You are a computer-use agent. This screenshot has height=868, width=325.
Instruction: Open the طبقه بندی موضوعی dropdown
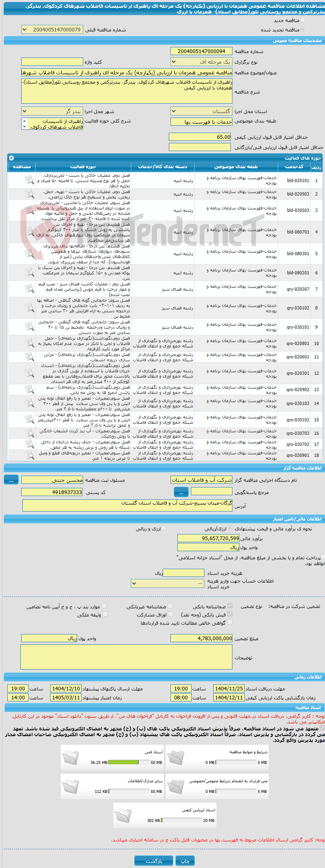201,122
